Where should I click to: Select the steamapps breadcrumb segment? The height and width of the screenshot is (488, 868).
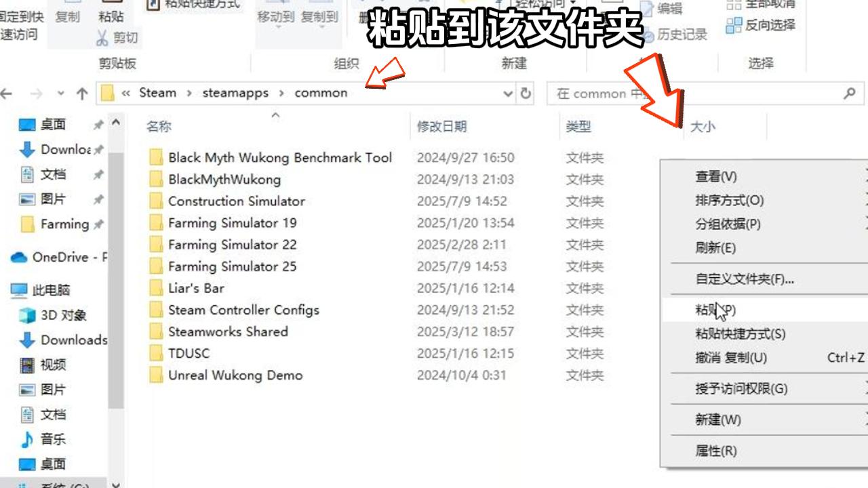pyautogui.click(x=235, y=93)
